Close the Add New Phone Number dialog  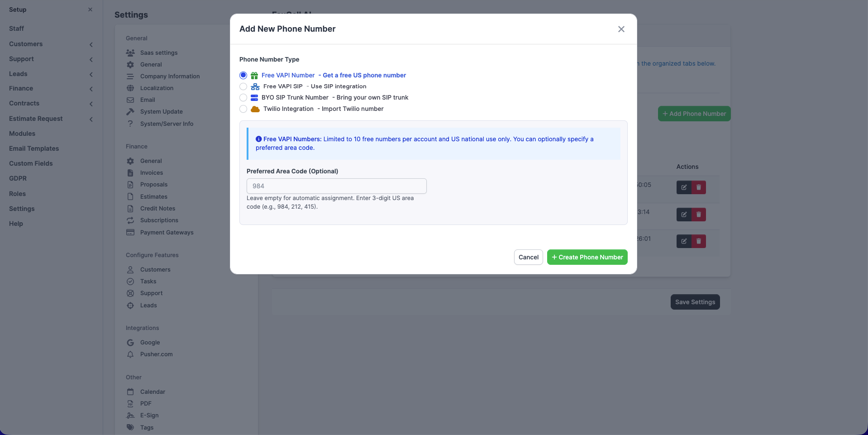point(621,29)
